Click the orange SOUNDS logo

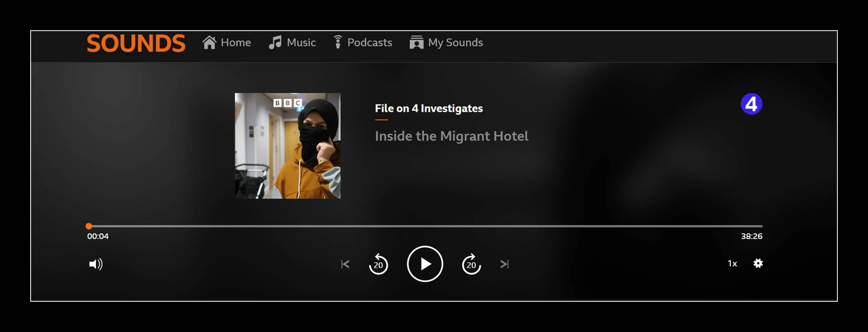136,43
